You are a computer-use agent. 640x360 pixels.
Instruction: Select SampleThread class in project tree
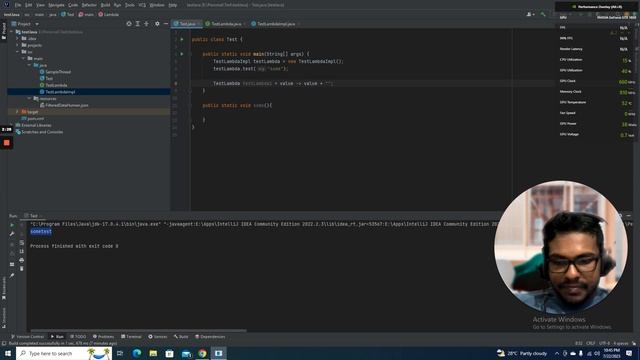55,72
